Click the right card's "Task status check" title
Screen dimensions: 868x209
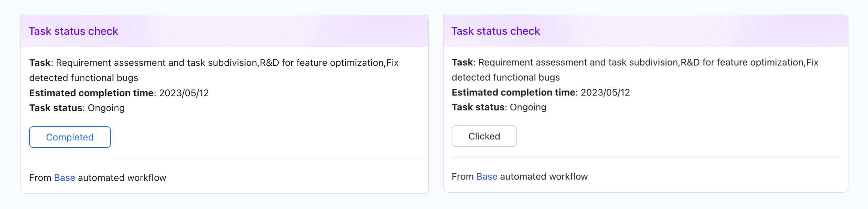pos(496,31)
